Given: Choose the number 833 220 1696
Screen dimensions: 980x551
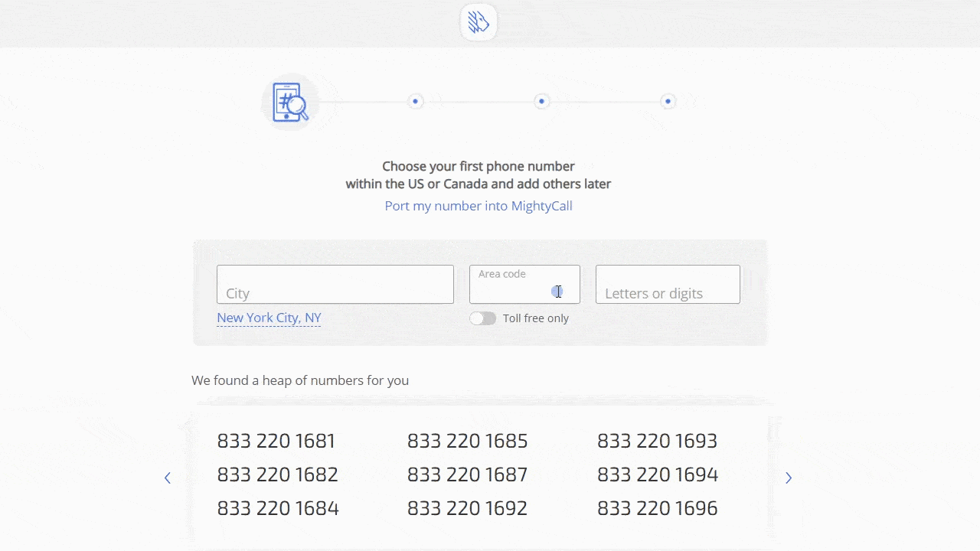Looking at the screenshot, I should pyautogui.click(x=657, y=508).
